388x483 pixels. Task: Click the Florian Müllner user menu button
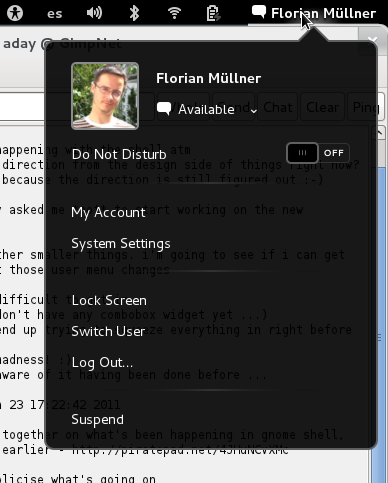(x=314, y=13)
